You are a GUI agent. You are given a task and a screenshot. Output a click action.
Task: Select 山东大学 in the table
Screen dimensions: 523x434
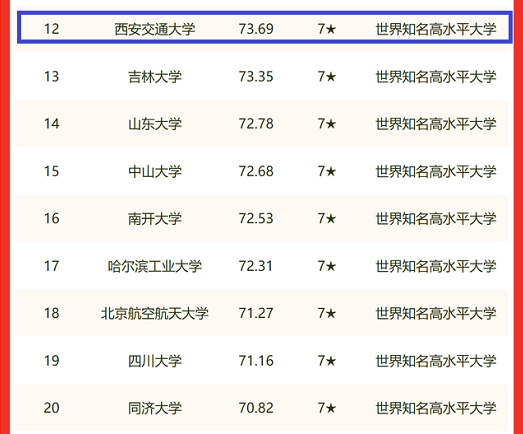click(155, 124)
